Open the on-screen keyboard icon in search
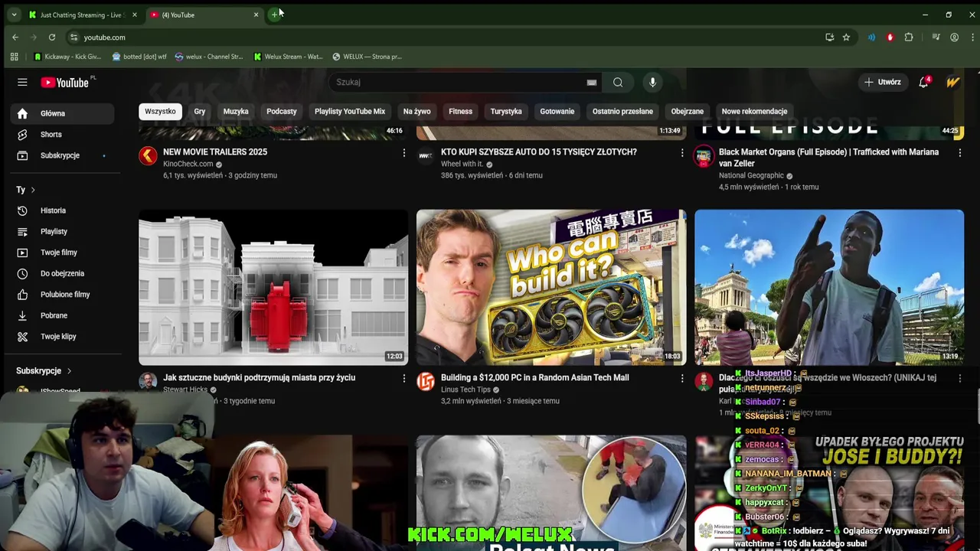The image size is (980, 551). (x=592, y=83)
